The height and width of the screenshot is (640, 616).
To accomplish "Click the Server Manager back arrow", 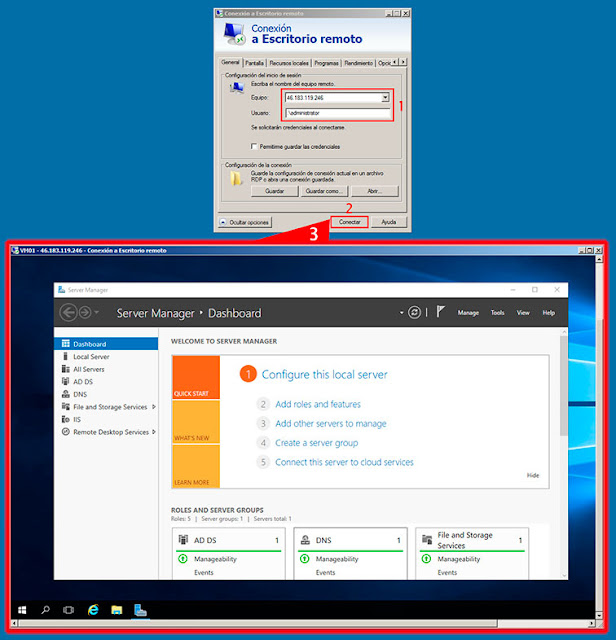I will [x=68, y=313].
